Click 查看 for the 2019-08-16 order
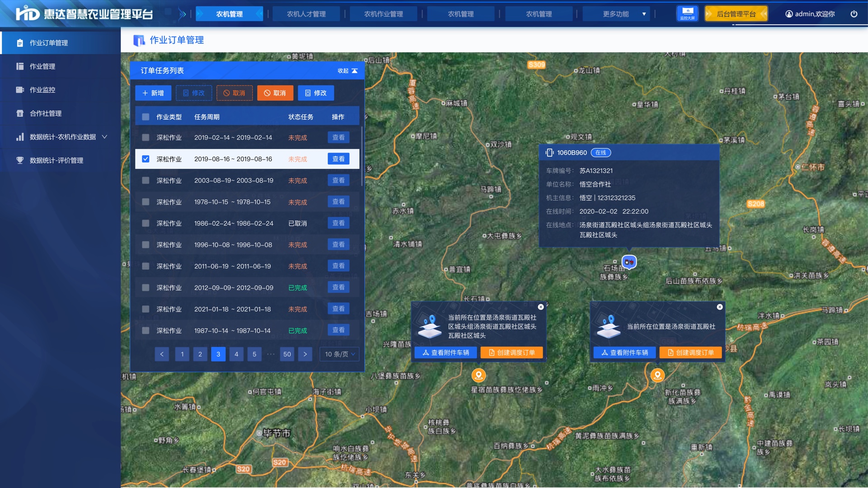The image size is (868, 488). tap(338, 159)
